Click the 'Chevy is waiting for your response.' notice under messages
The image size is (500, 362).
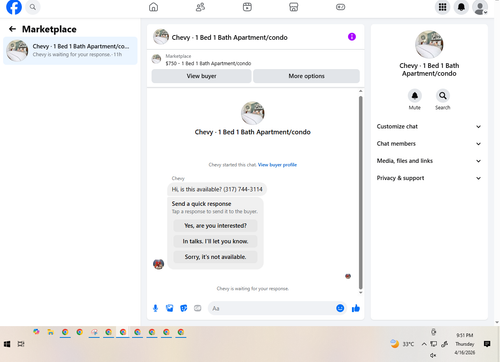253,289
